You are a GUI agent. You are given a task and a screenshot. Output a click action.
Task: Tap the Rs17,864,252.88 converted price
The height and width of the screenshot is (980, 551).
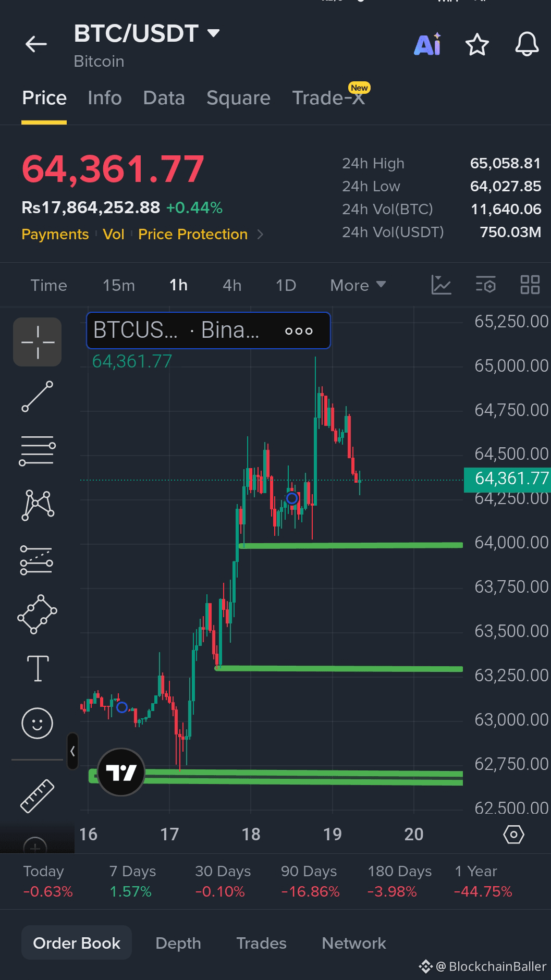tap(91, 207)
